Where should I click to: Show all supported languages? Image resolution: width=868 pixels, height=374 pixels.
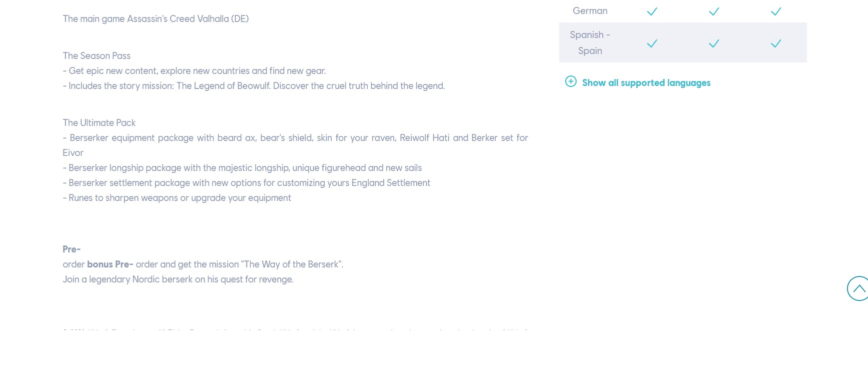click(x=646, y=83)
